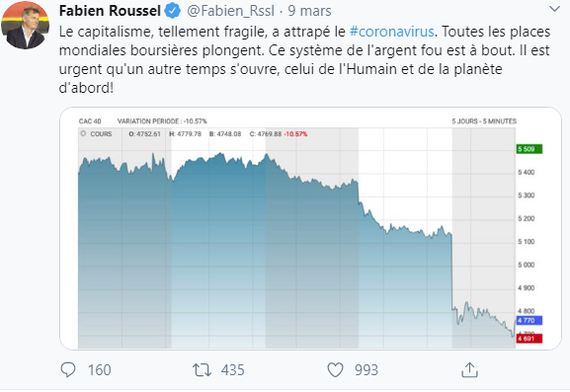
Task: Click the green 5 509 price label
Action: (x=529, y=149)
